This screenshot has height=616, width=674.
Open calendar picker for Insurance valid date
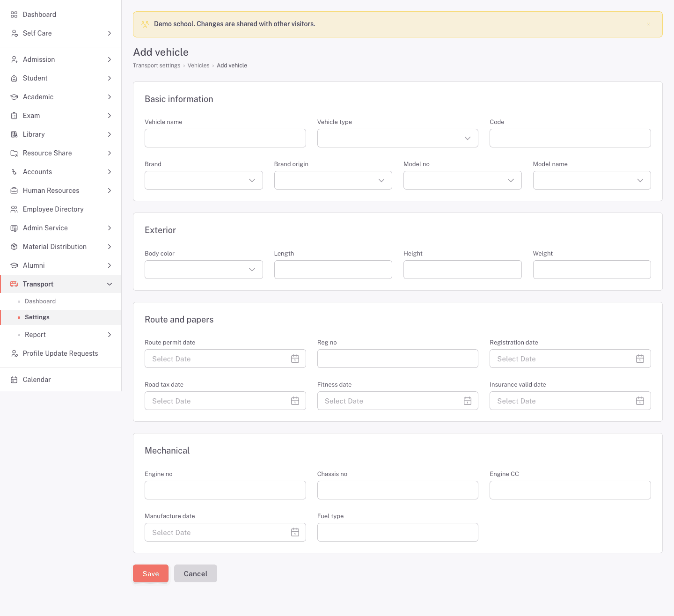pyautogui.click(x=640, y=401)
